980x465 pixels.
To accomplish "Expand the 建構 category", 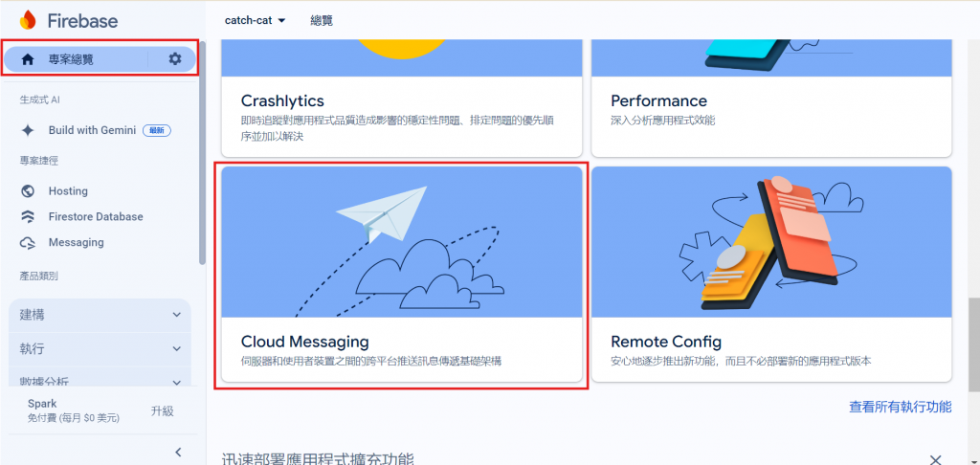I will [x=100, y=315].
